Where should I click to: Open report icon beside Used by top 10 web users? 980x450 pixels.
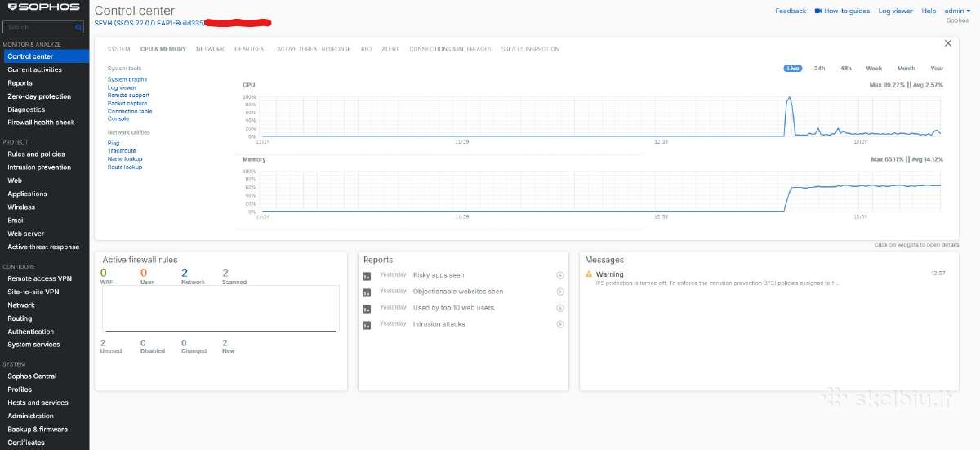tap(367, 308)
